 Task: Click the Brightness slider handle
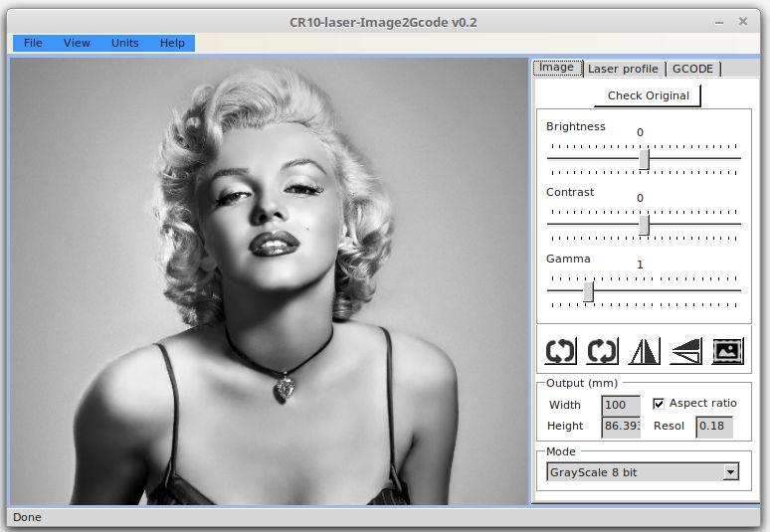pyautogui.click(x=644, y=159)
